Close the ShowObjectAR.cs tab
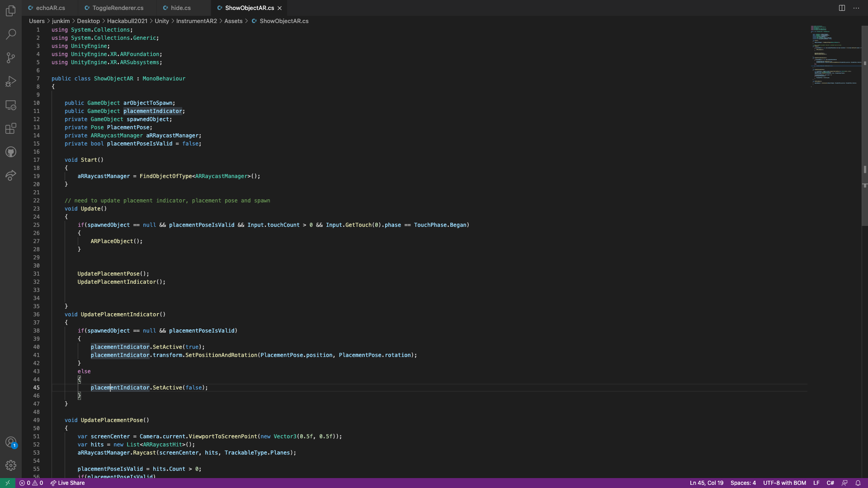Screen dimensions: 868x488 coord(280,8)
